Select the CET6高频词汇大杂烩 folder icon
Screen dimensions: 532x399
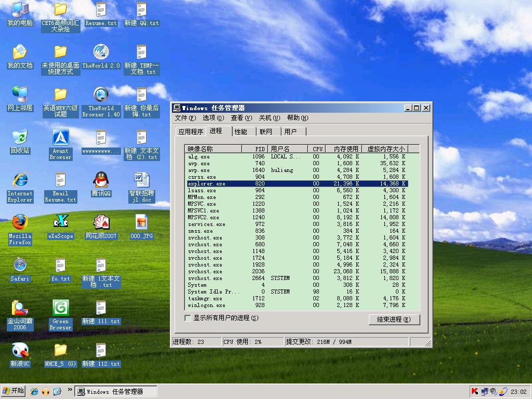pyautogui.click(x=61, y=17)
